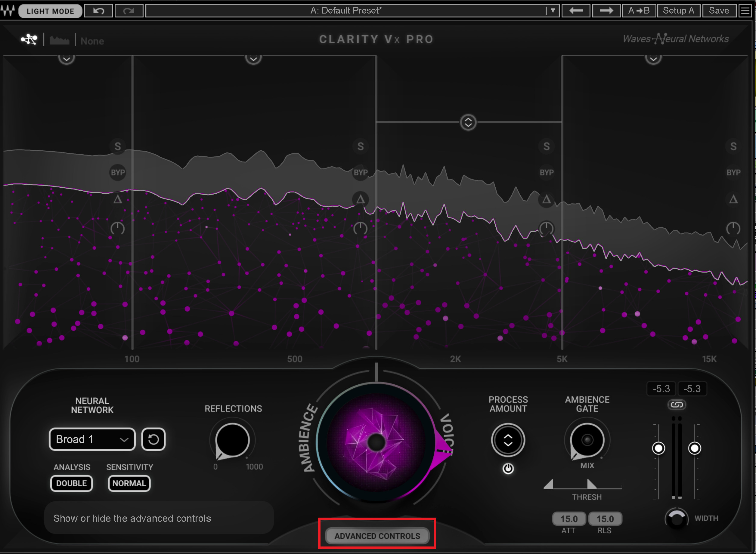The image size is (756, 554).
Task: Click the left threshold triangle marker
Action: pos(548,484)
